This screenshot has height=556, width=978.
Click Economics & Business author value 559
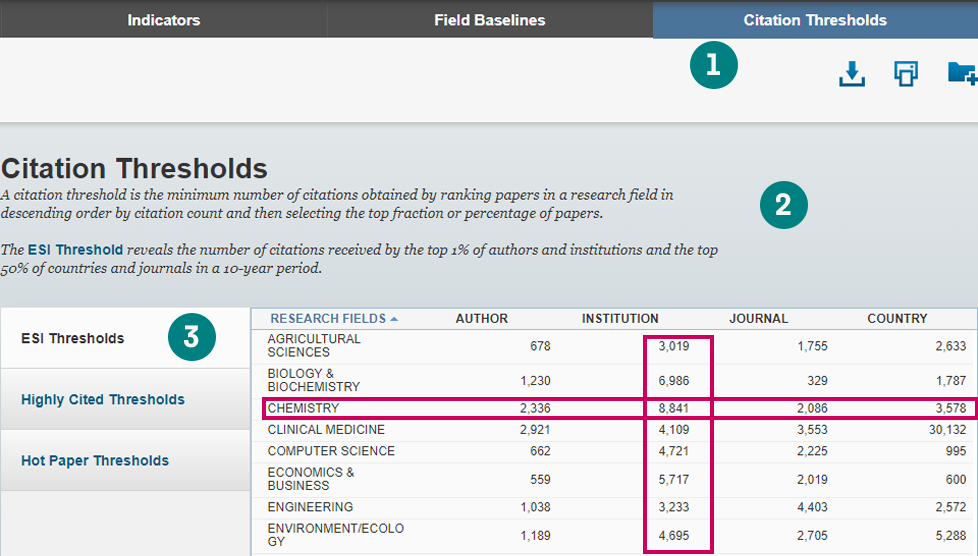point(540,479)
